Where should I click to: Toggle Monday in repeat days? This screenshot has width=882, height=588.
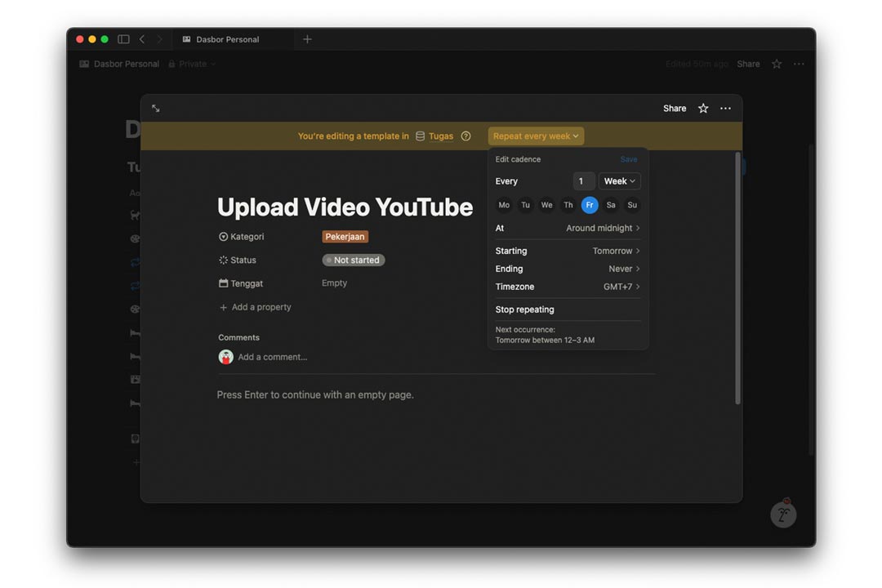click(x=504, y=205)
